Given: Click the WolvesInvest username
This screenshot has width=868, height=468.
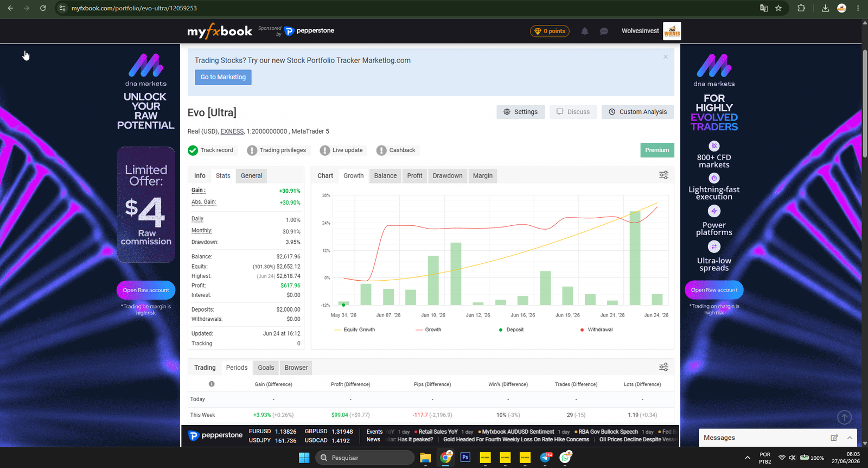Looking at the screenshot, I should [640, 31].
